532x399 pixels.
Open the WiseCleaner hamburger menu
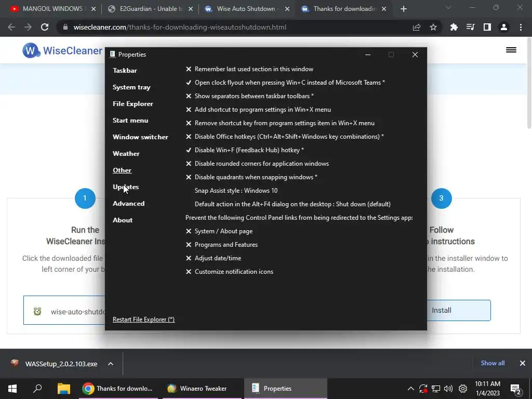point(511,50)
